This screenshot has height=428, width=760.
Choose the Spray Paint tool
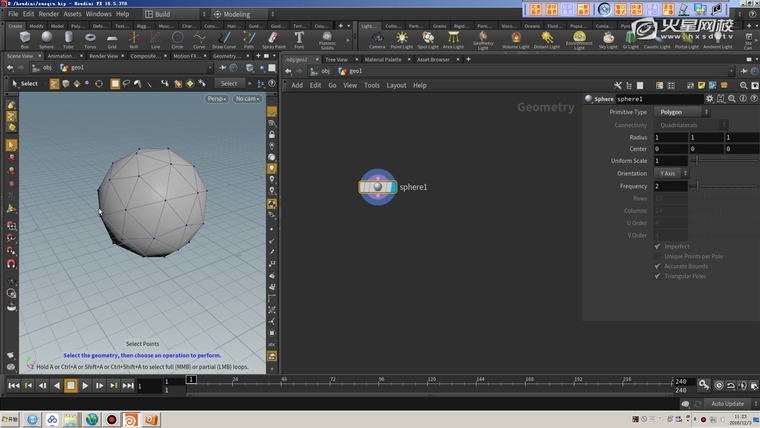(x=273, y=39)
